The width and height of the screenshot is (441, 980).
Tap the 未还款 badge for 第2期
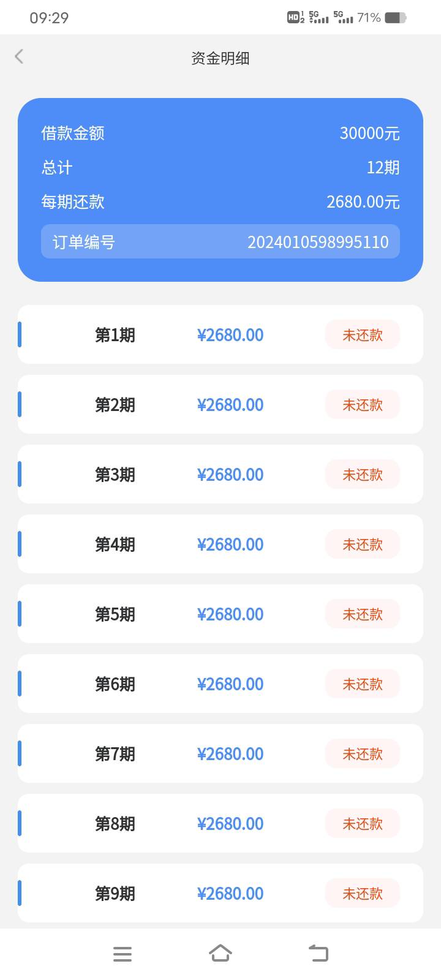362,405
